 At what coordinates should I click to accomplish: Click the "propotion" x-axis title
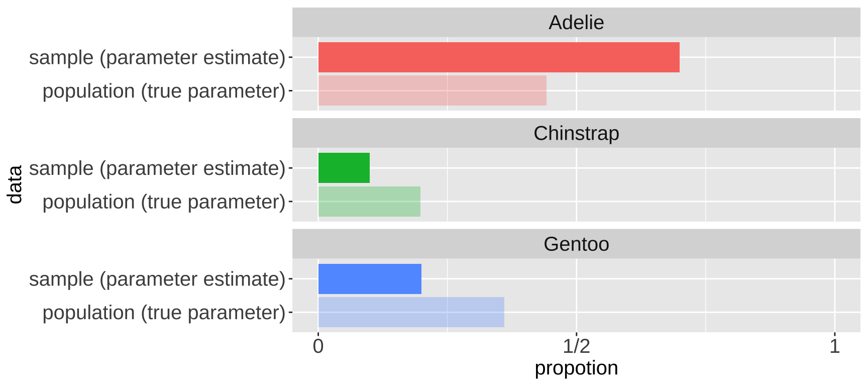coord(576,368)
